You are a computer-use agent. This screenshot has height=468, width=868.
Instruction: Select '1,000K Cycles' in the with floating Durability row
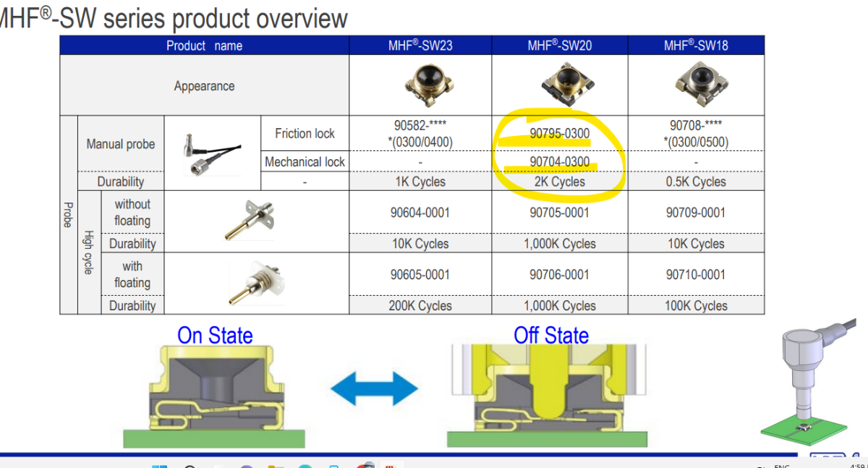coord(560,306)
